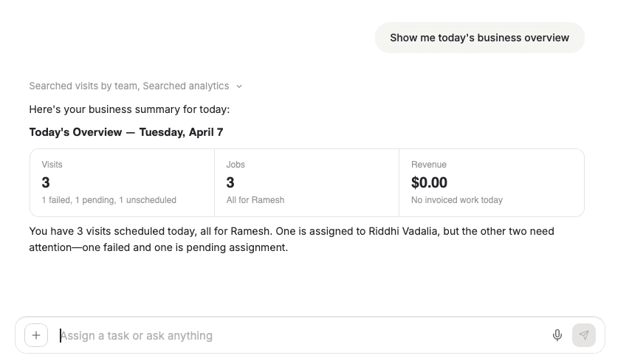Click the Visits count number 3
The image size is (629, 364).
pyautogui.click(x=46, y=182)
